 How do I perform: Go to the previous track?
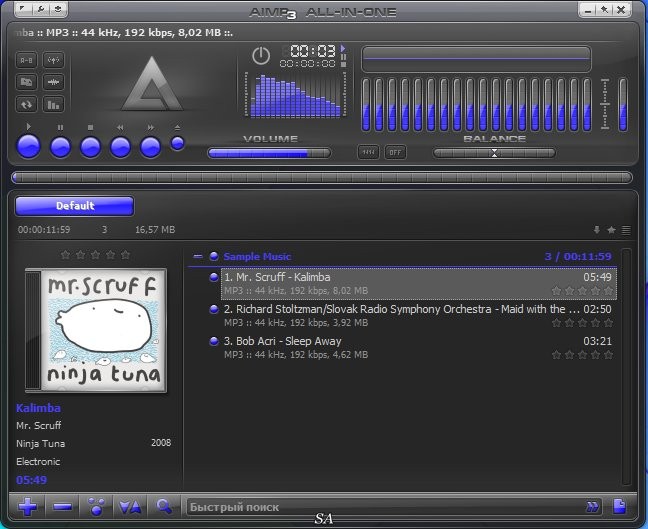120,147
